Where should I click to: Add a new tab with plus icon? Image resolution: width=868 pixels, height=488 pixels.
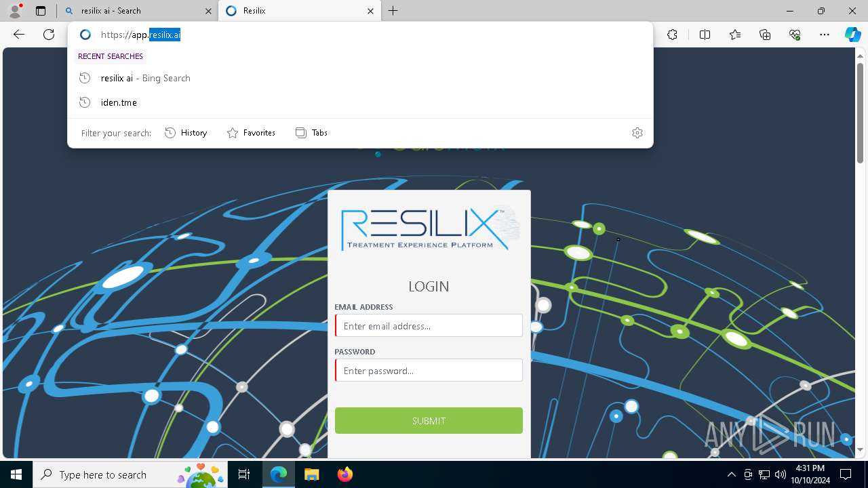point(393,11)
